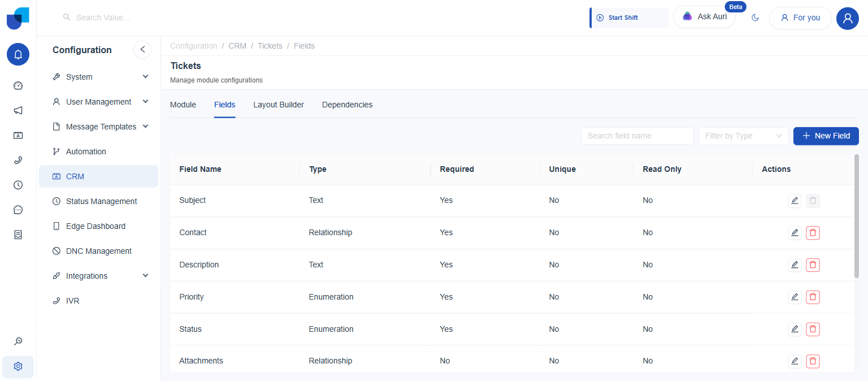Click the Search field name input
The image size is (868, 381).
637,136
